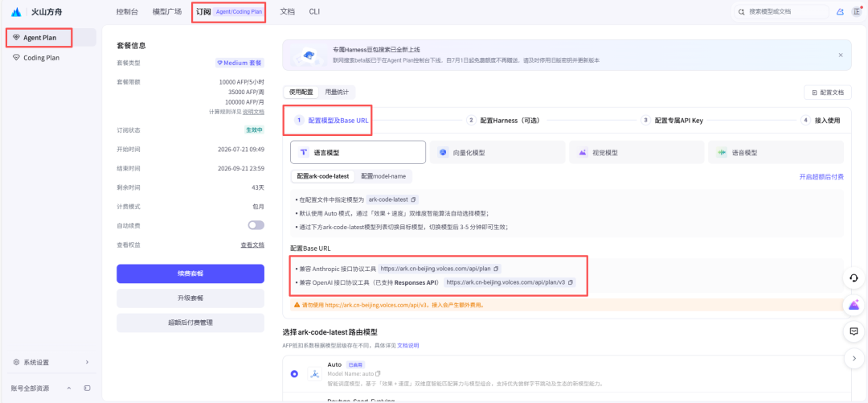Copy the Anthropic Base URL
Viewport: 868px width, 403px height.
click(x=496, y=269)
